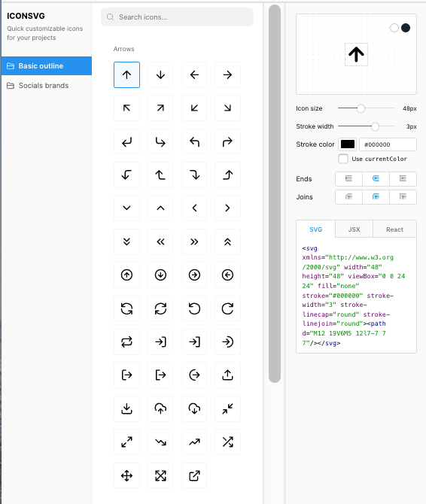Switch to the JSX code tab
426x504 pixels.
pyautogui.click(x=354, y=229)
